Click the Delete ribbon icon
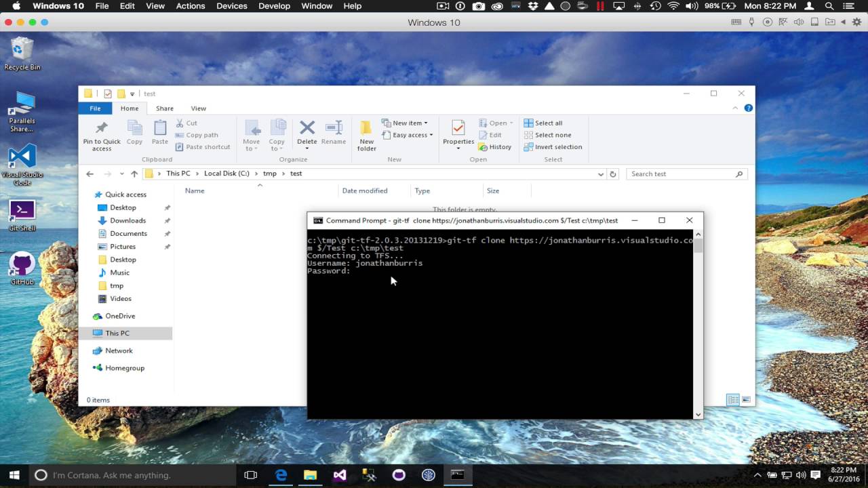This screenshot has height=488, width=868. point(307,134)
